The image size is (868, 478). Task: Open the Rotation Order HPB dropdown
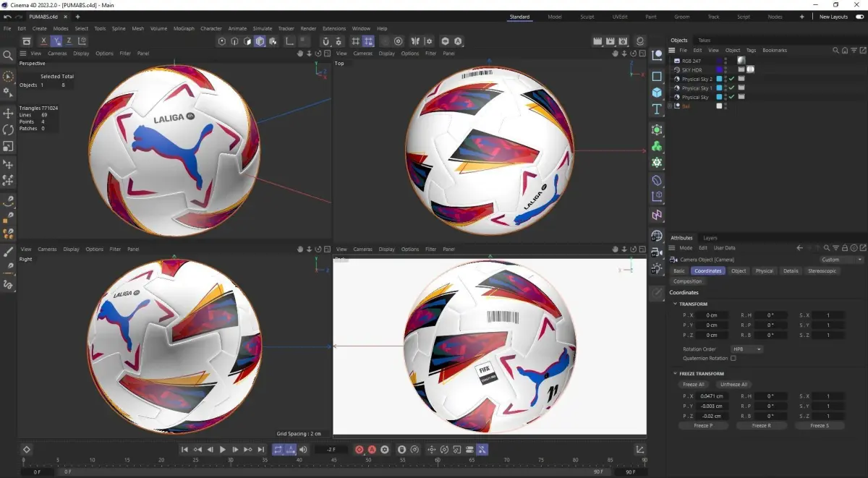tap(746, 349)
